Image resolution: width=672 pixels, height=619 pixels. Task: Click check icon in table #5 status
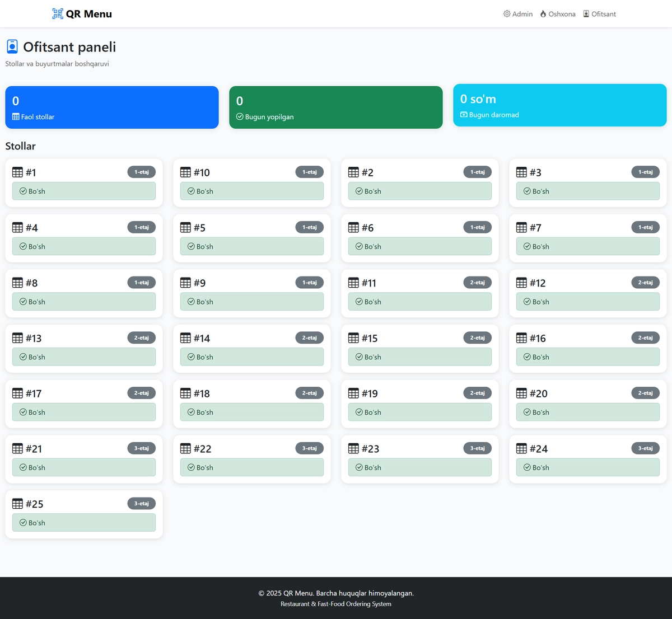point(191,246)
